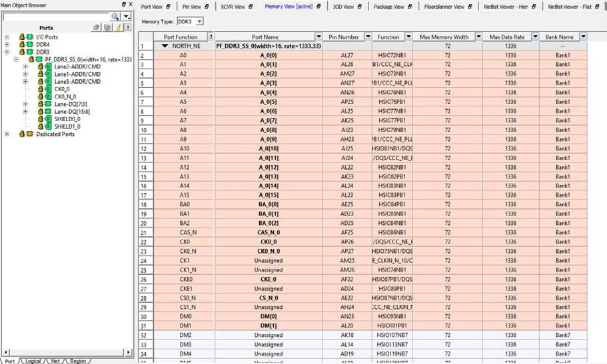Open the Port Name column filter dropdown

pyautogui.click(x=318, y=37)
